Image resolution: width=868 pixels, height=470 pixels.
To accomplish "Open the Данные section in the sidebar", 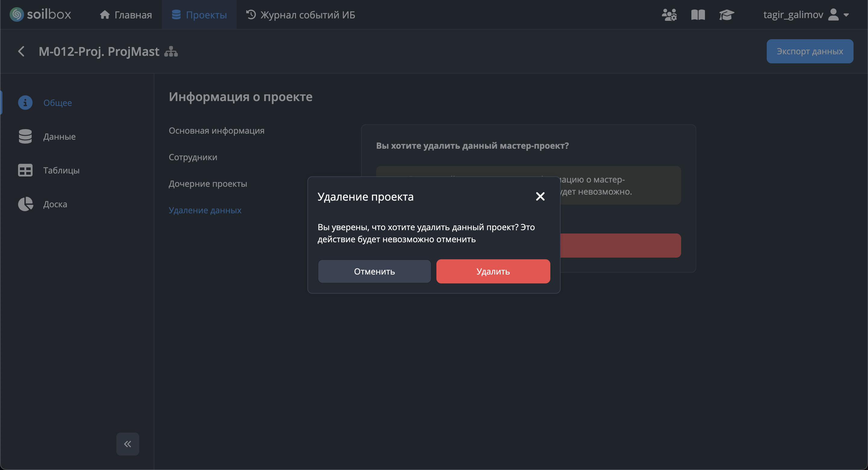I will tap(59, 137).
